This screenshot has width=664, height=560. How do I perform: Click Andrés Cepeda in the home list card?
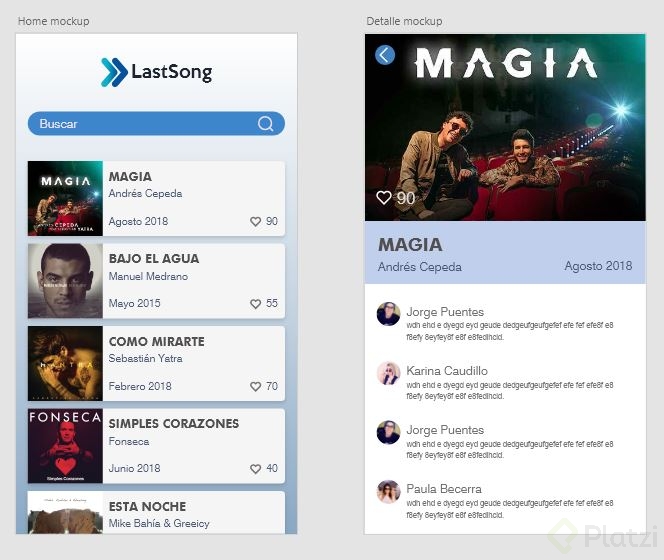point(145,194)
